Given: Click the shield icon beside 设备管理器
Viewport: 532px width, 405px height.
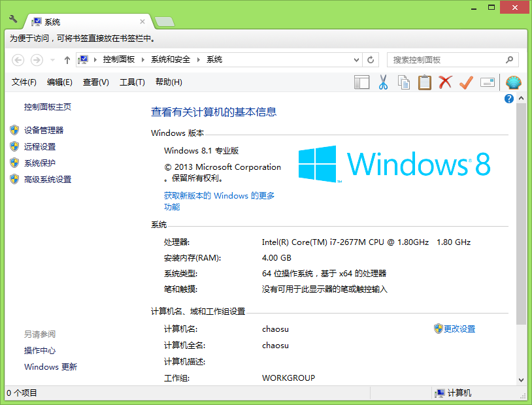Looking at the screenshot, I should click(14, 130).
